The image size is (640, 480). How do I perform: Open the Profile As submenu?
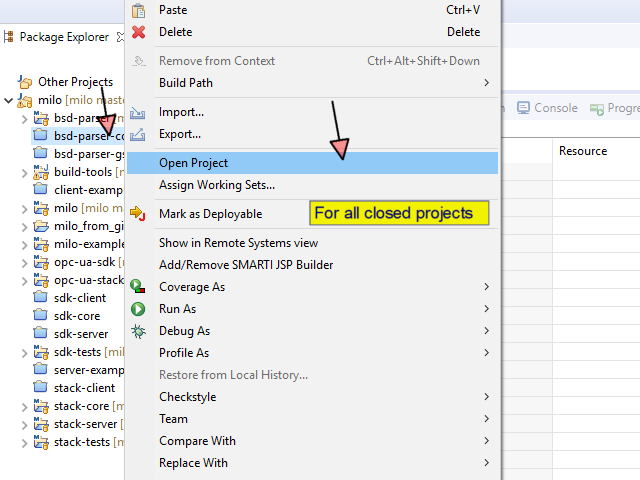click(x=312, y=353)
